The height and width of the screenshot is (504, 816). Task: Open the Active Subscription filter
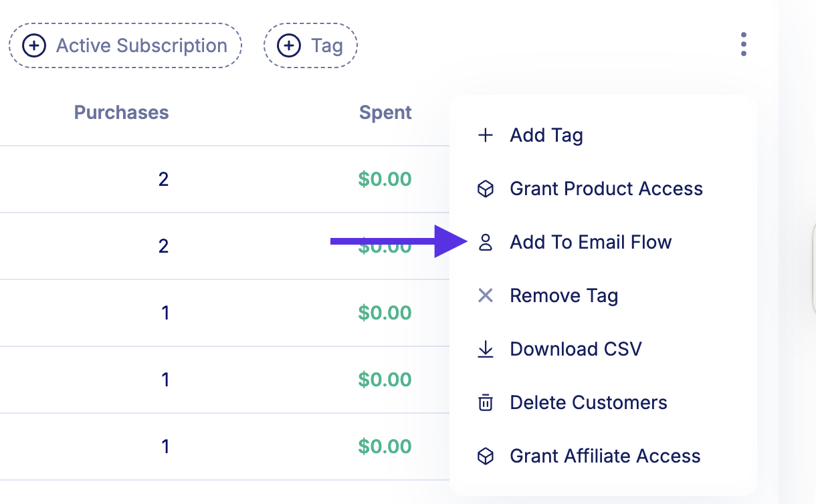[x=141, y=46]
